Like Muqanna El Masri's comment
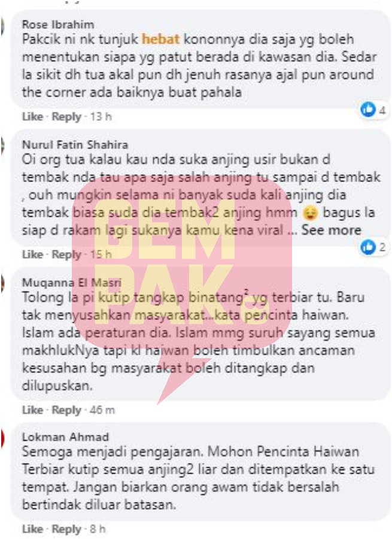Image resolution: width=392 pixels, height=539 pixels. pos(33,410)
